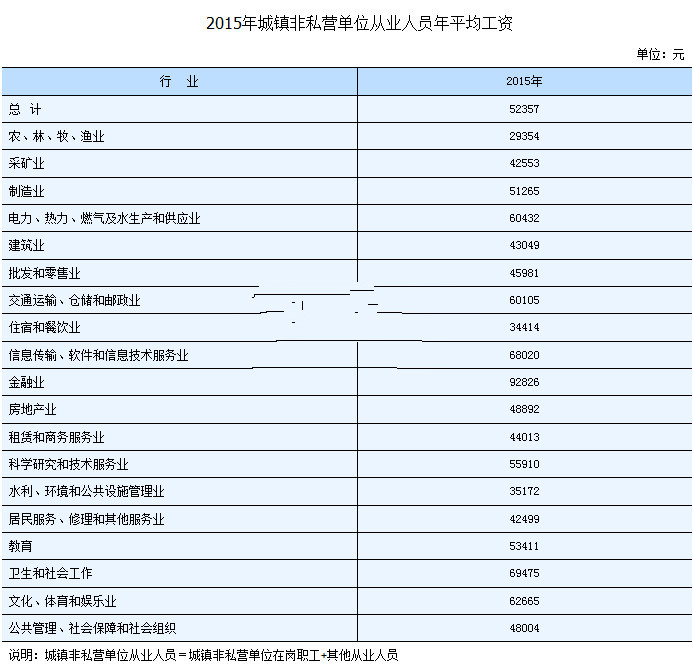This screenshot has height=664, width=693.
Task: Click the 行业 column header
Action: [179, 82]
